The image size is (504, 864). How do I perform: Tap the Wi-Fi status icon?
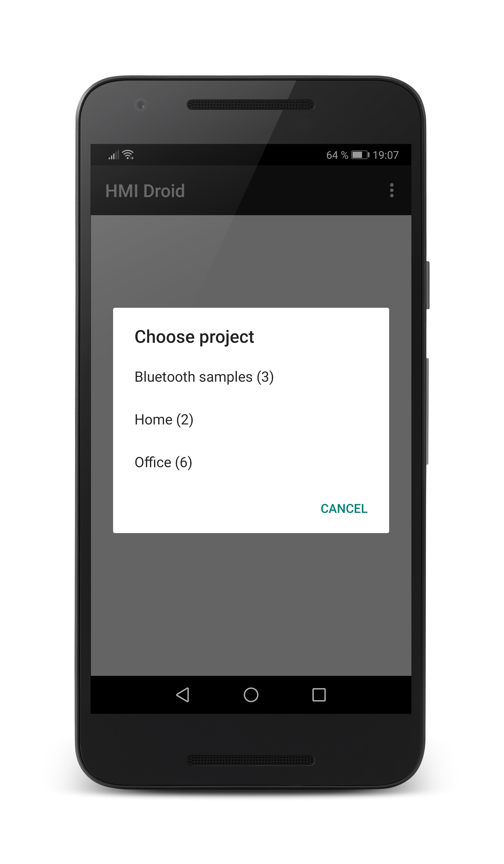(128, 155)
